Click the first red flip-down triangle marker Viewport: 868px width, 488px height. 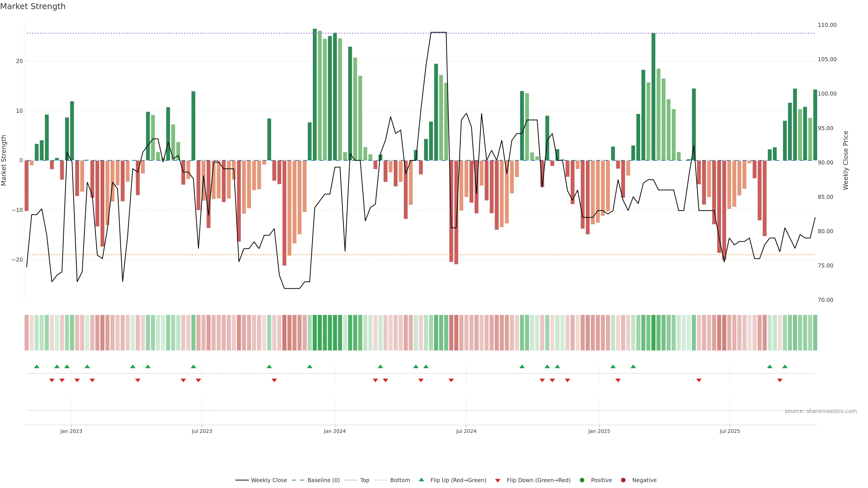pyautogui.click(x=52, y=380)
